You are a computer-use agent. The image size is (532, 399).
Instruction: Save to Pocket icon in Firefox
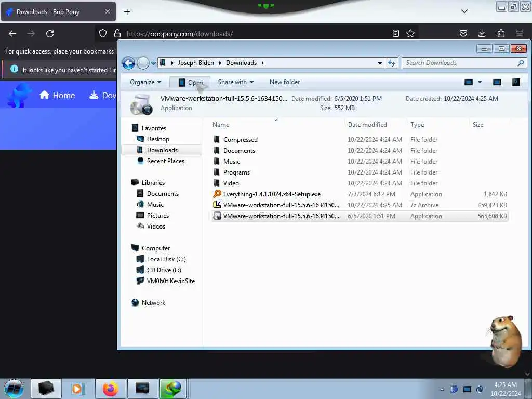coord(463,33)
